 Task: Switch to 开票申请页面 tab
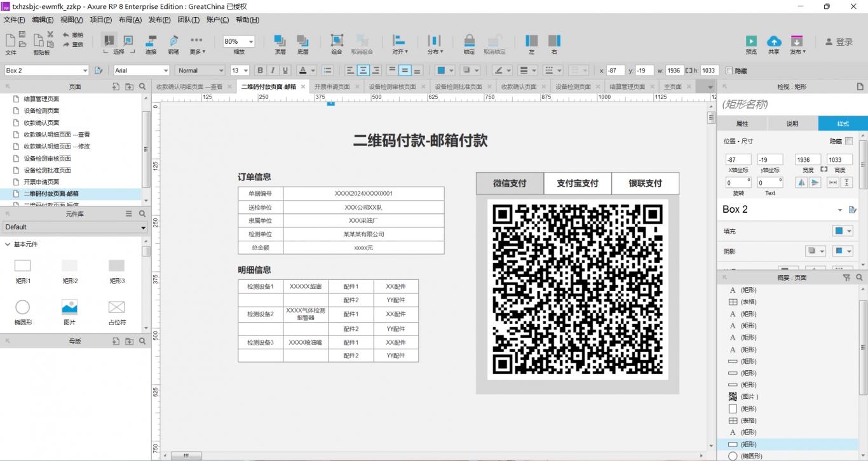[332, 87]
